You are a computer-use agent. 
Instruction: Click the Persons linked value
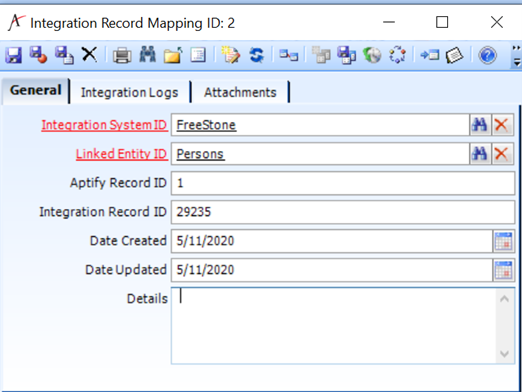[200, 154]
